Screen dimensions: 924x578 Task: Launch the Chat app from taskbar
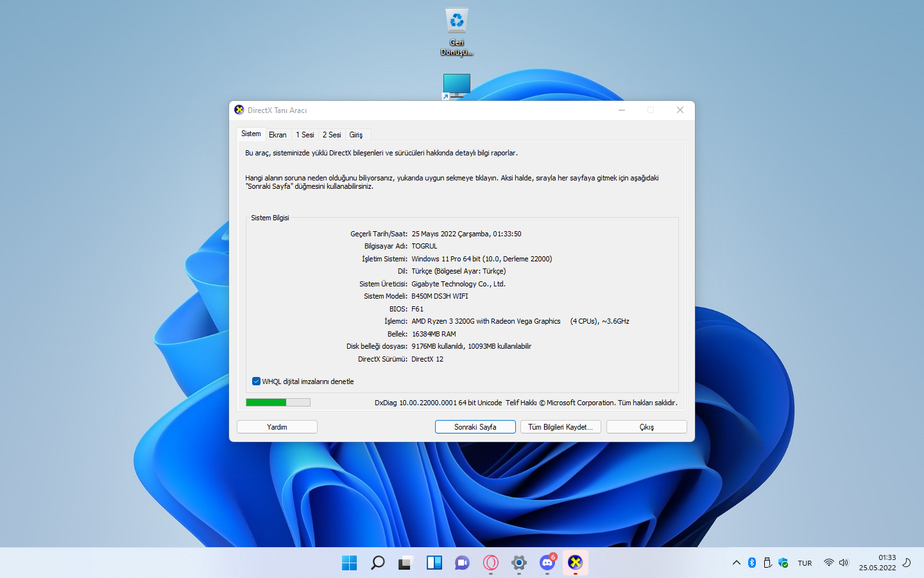[x=462, y=563]
